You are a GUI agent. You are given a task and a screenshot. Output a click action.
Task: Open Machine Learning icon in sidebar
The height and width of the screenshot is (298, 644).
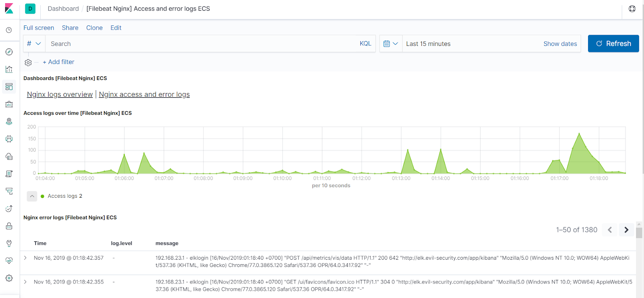[9, 139]
